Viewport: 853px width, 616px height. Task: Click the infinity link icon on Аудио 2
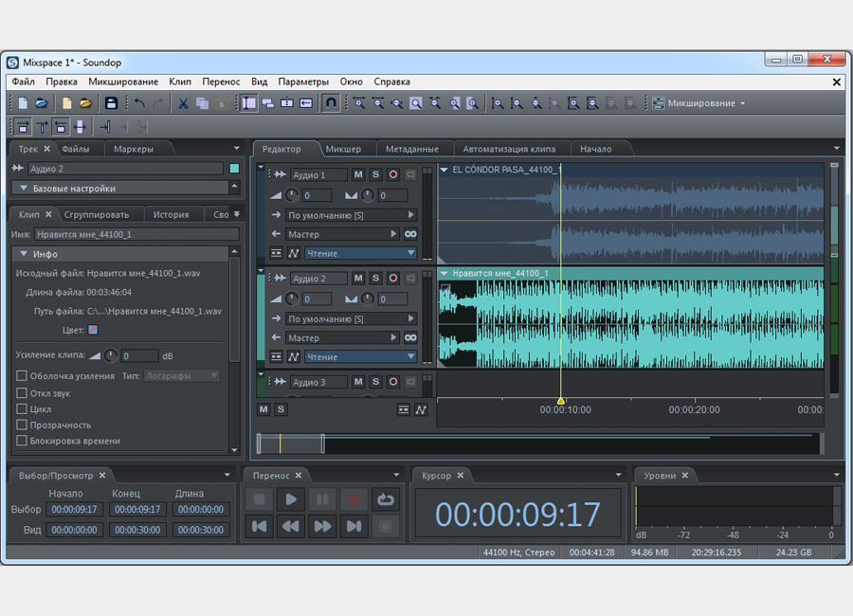[x=410, y=337]
